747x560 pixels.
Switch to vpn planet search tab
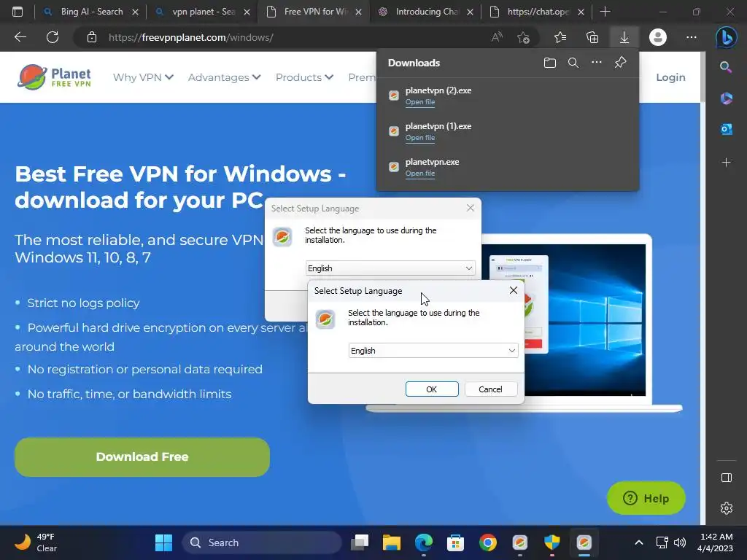203,12
